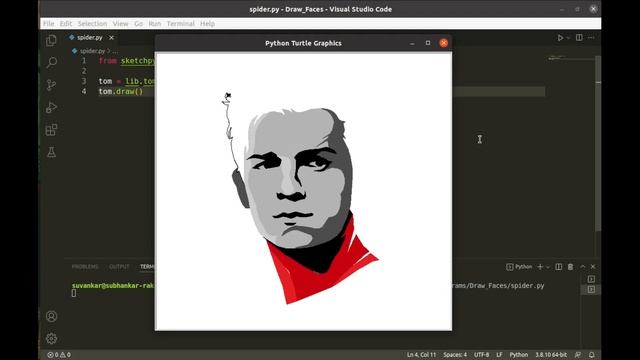This screenshot has width=640, height=360.
Task: Close the Python Turtle Graphics window
Action: tap(444, 43)
